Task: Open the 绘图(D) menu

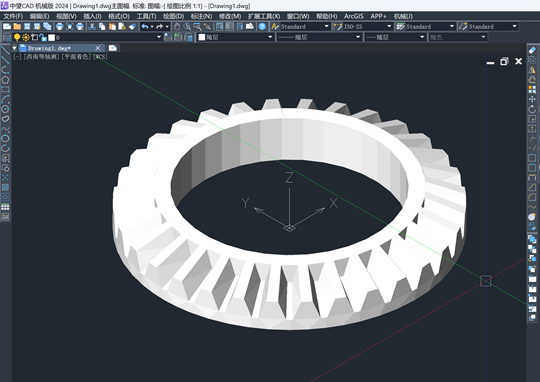Action: [174, 16]
